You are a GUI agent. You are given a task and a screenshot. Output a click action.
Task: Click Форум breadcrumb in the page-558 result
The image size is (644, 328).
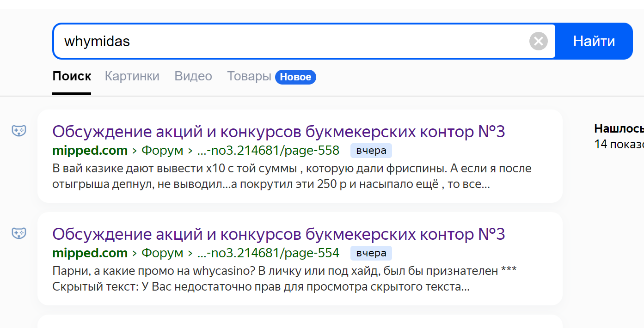click(162, 151)
